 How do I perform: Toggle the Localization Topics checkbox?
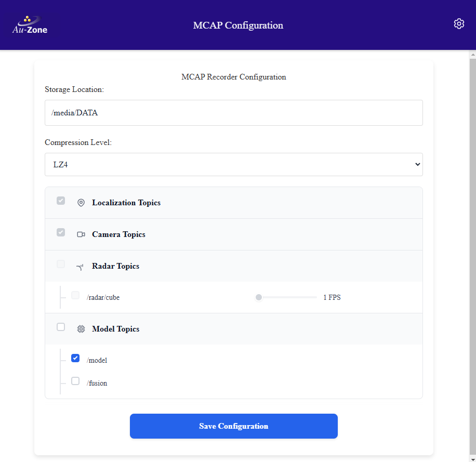coord(61,201)
